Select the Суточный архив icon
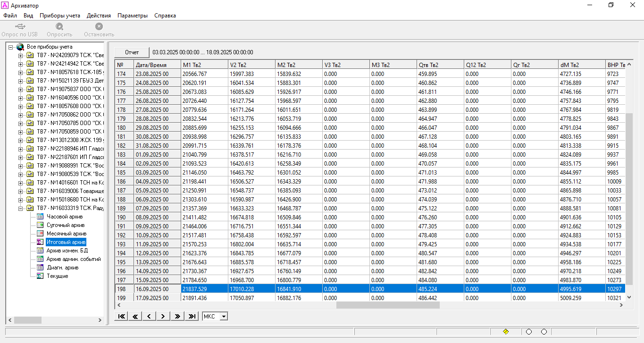The height and width of the screenshot is (343, 644). 40,225
